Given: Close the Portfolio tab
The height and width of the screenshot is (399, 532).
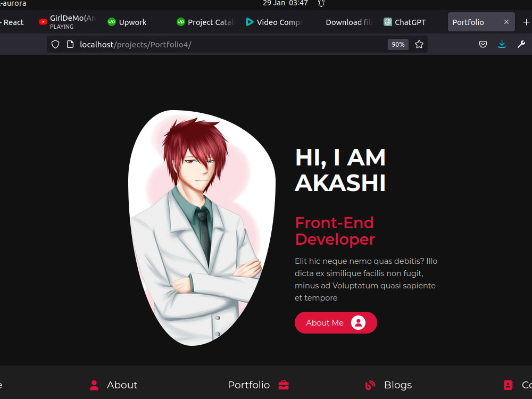Looking at the screenshot, I should point(506,22).
